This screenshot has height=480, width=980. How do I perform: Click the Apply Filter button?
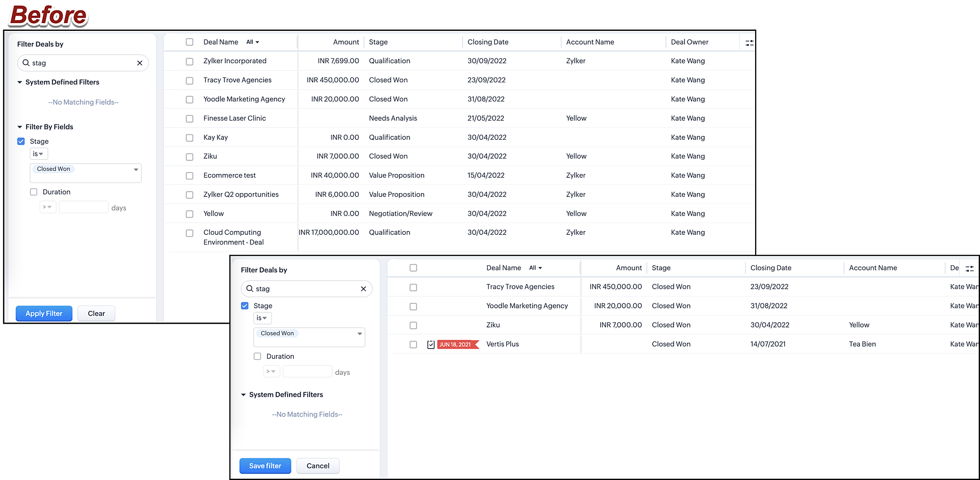point(44,313)
